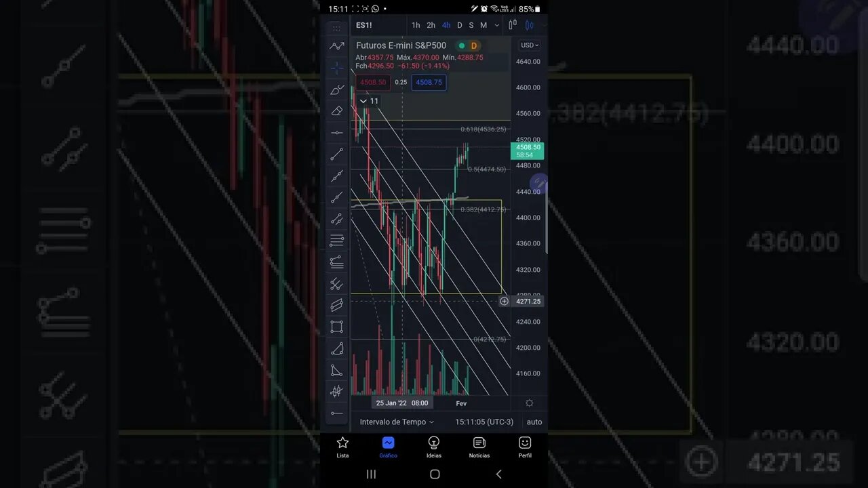Image resolution: width=868 pixels, height=488 pixels.
Task: Grab the dotted drag handle atop the drawing toolbar
Action: [x=336, y=29]
